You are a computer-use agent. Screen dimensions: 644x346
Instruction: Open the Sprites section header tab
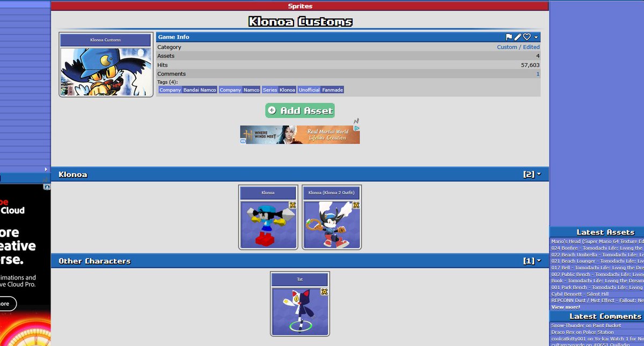coord(300,6)
